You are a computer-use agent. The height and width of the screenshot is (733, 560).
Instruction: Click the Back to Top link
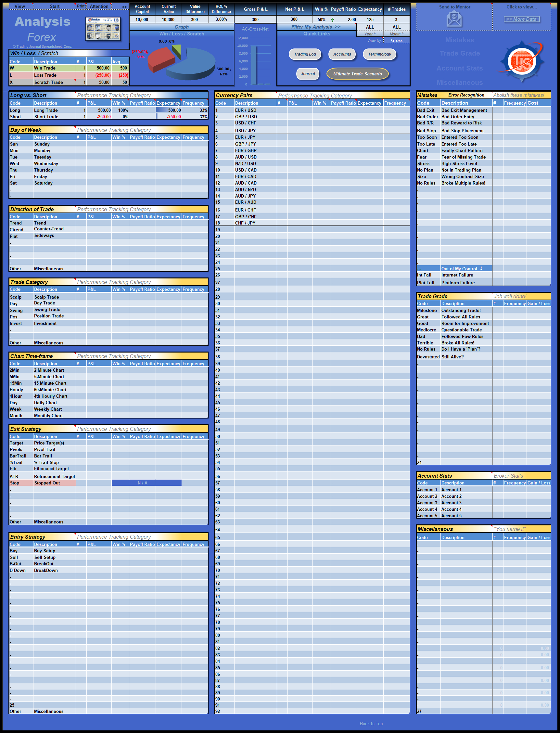(371, 724)
